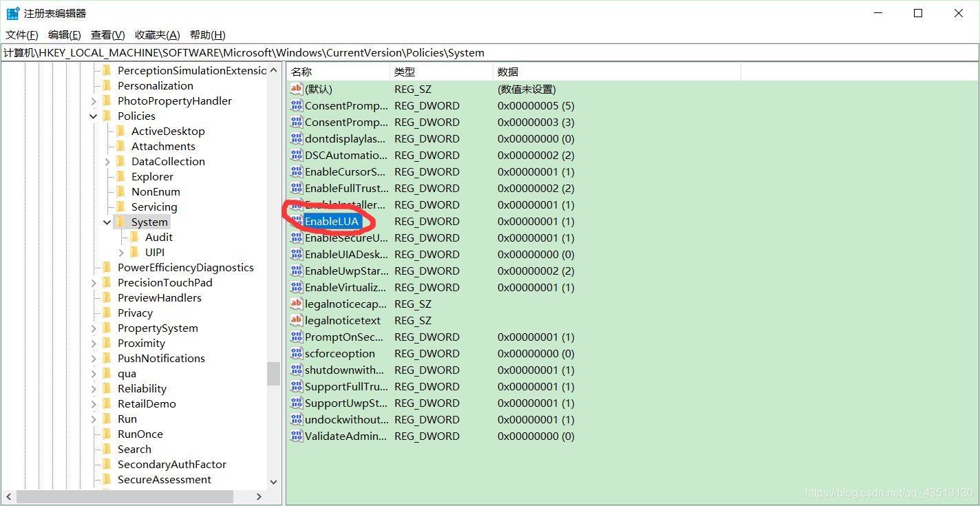Screen dimensions: 980x506
Task: Click tree horizontal scrollbar right arrow
Action: tap(259, 496)
